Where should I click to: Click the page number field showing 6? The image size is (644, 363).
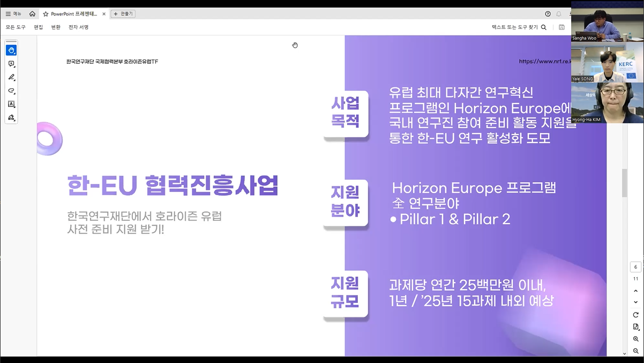[x=636, y=267]
